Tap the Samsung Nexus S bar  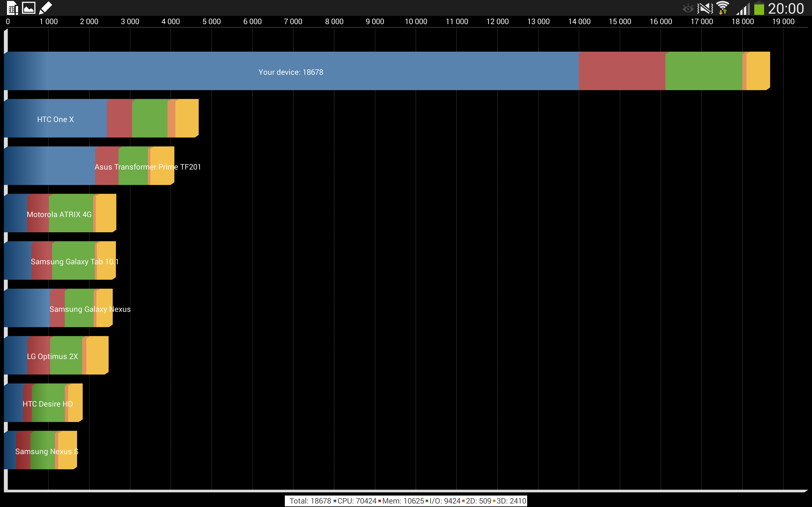[x=47, y=451]
